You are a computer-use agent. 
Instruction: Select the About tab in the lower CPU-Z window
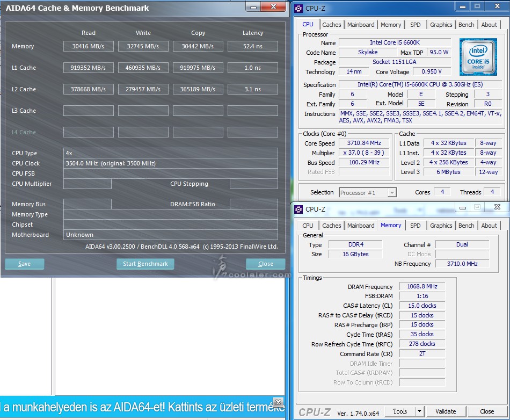pos(489,226)
